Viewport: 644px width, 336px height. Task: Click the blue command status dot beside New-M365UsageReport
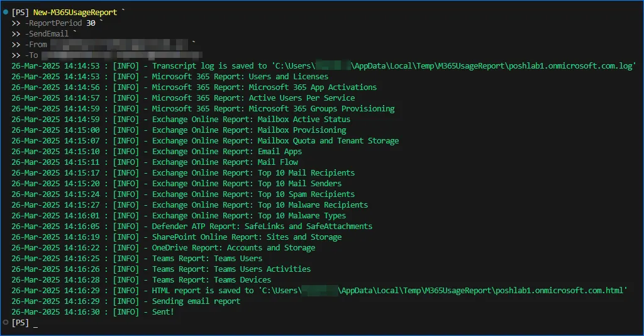6,12
